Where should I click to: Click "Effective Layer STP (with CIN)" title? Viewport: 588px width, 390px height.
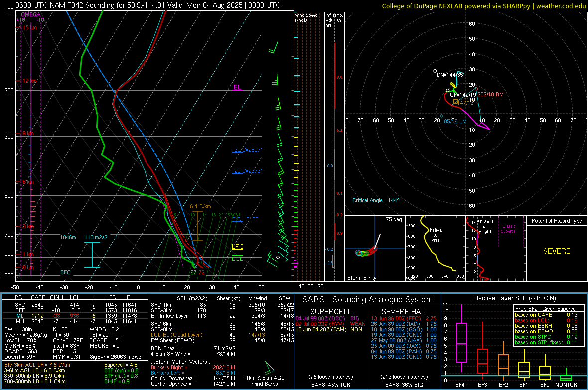(x=514, y=298)
